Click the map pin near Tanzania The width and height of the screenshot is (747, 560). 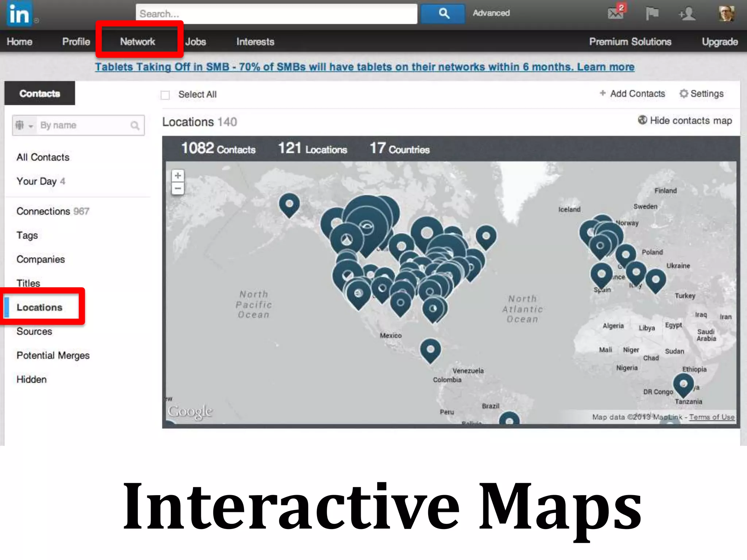click(x=683, y=385)
